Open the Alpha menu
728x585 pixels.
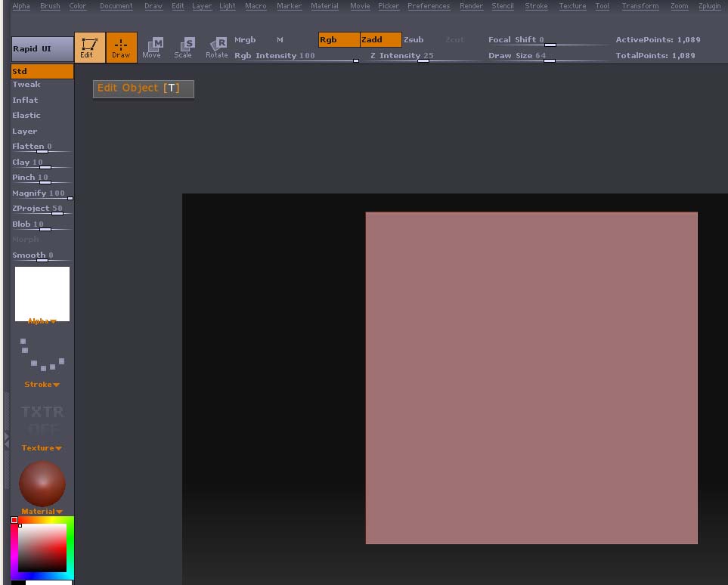(x=21, y=6)
